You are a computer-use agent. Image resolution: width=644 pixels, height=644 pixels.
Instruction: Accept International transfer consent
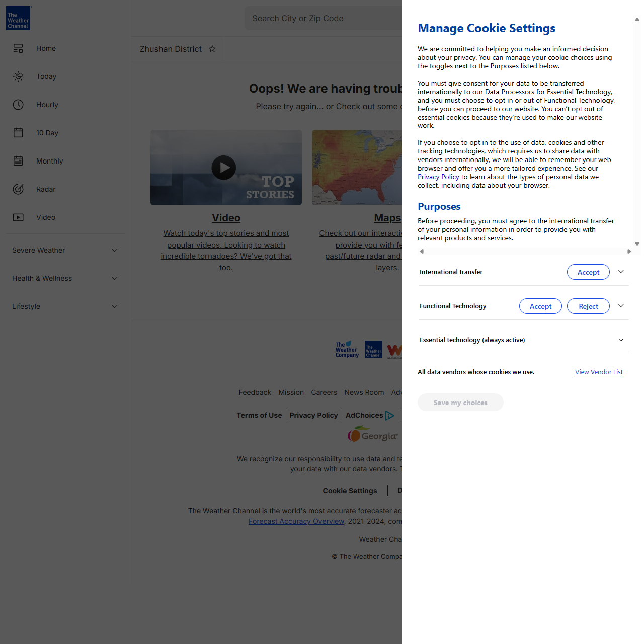coord(588,272)
